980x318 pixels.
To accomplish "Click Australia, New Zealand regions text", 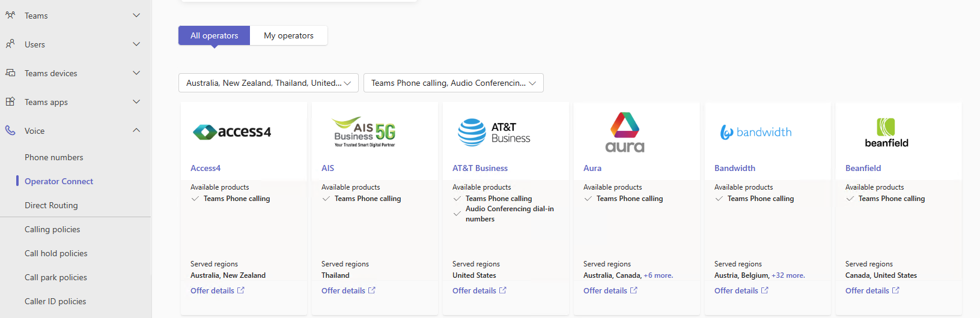I will pos(228,275).
